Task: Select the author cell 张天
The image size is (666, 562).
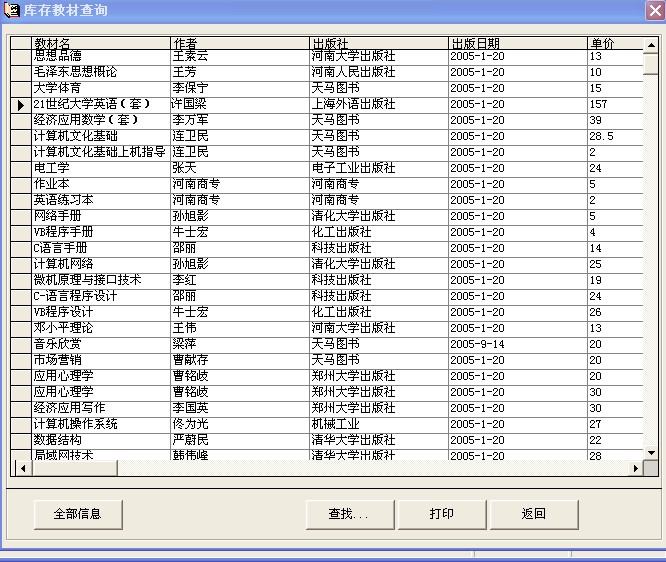Action: click(240, 169)
